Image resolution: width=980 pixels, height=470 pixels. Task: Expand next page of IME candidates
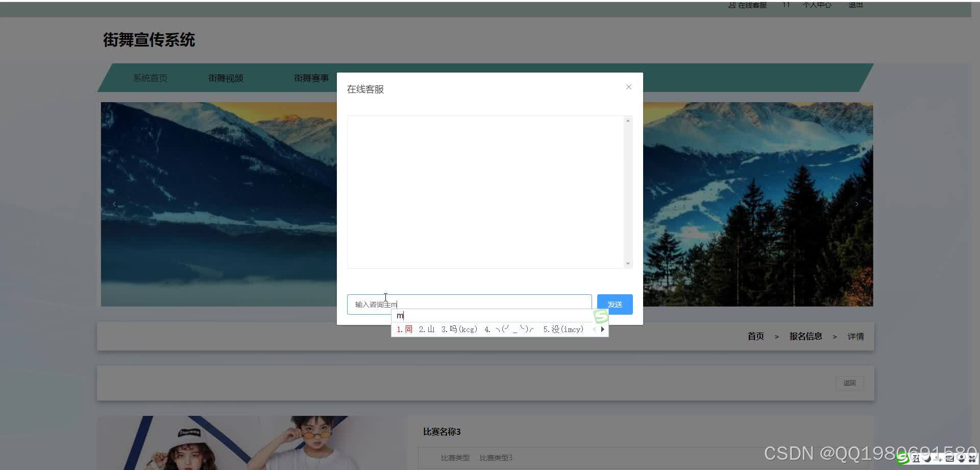603,329
